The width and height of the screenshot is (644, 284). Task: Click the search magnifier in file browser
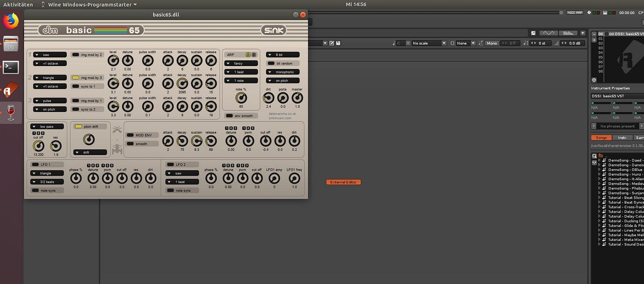tap(594, 156)
